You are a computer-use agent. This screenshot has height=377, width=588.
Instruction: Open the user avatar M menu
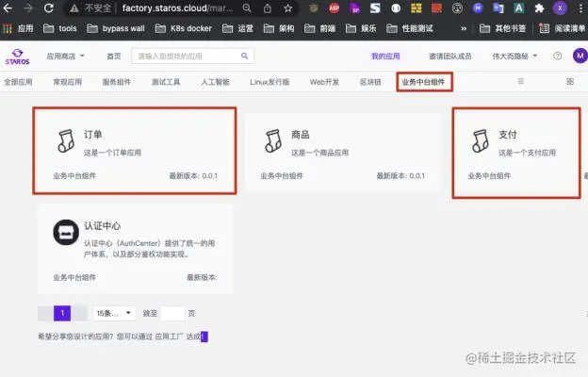[x=580, y=56]
